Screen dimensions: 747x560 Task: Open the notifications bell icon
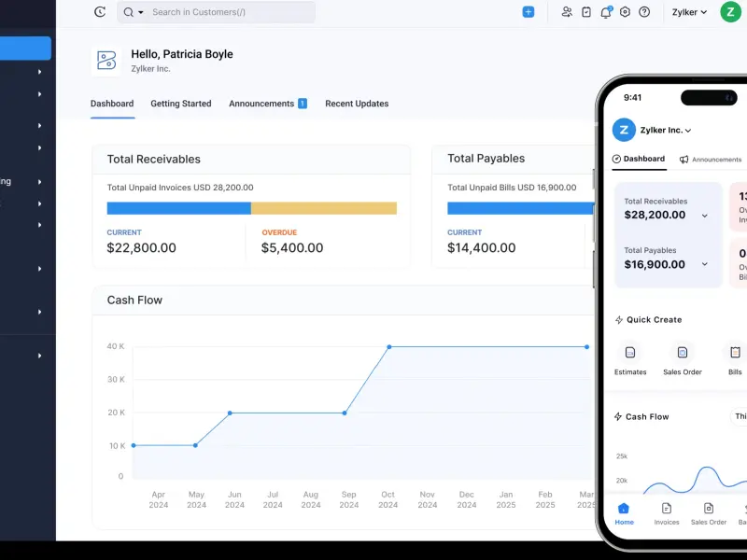605,12
